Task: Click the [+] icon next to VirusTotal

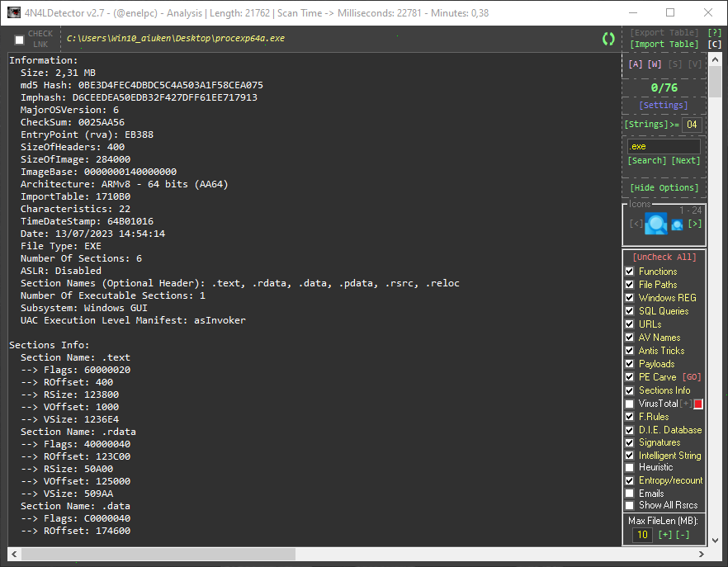Action: pos(685,404)
